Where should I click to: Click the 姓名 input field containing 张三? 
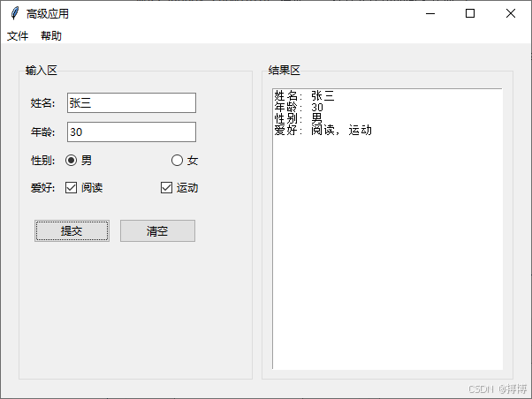tap(132, 102)
